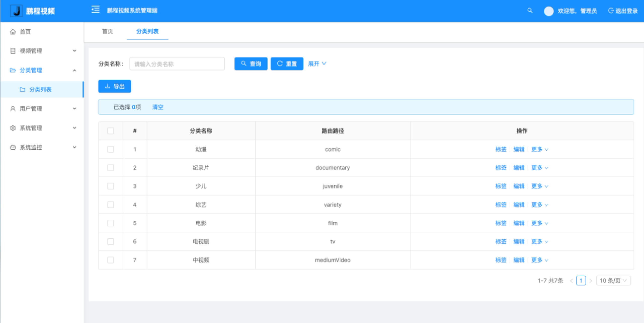
Task: Open the 10 条/页 page size dropdown
Action: pyautogui.click(x=613, y=281)
